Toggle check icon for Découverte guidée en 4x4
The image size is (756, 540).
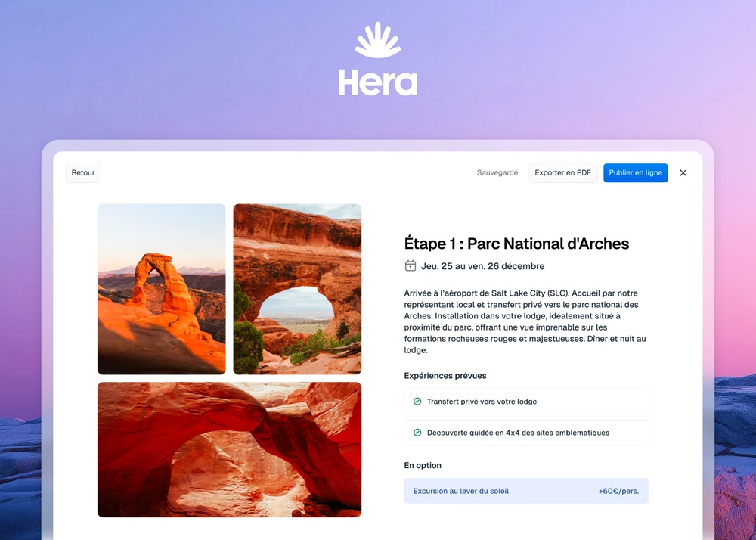pyautogui.click(x=417, y=433)
